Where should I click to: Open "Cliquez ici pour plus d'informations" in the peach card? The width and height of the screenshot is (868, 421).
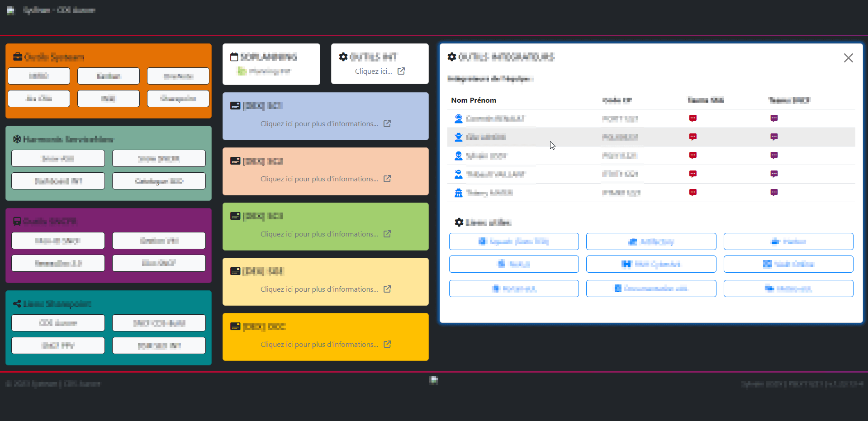click(319, 179)
